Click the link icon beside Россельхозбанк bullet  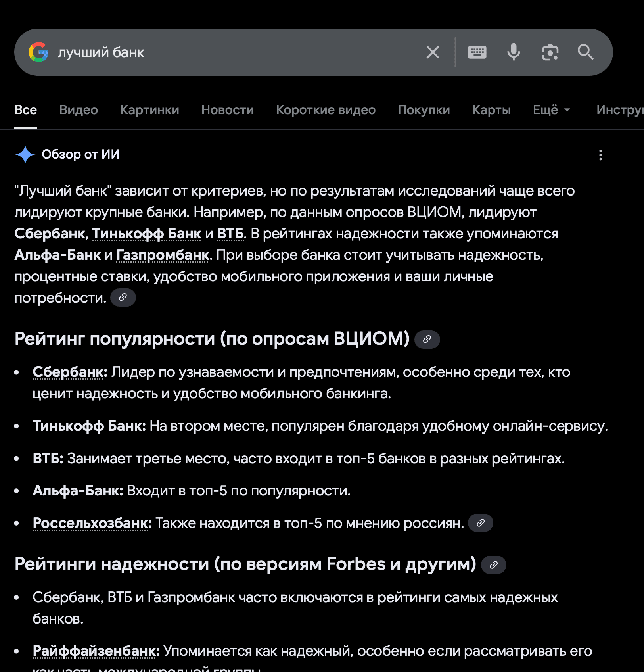point(480,523)
